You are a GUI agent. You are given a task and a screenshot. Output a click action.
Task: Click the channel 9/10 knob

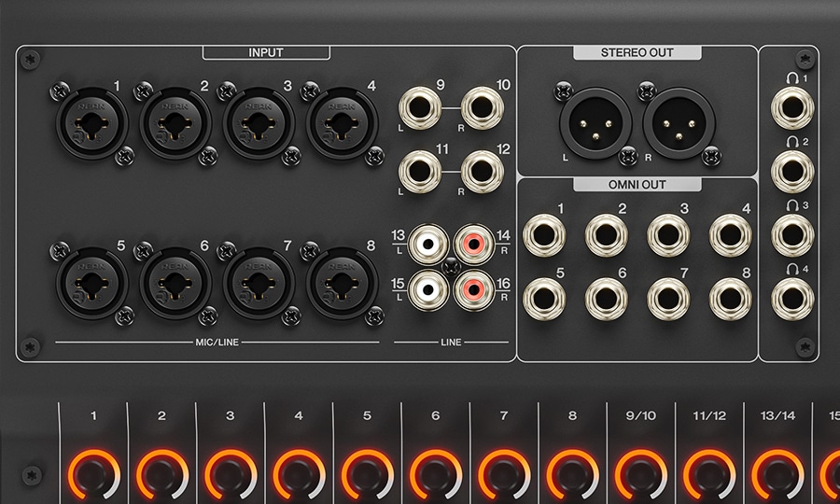(x=640, y=475)
